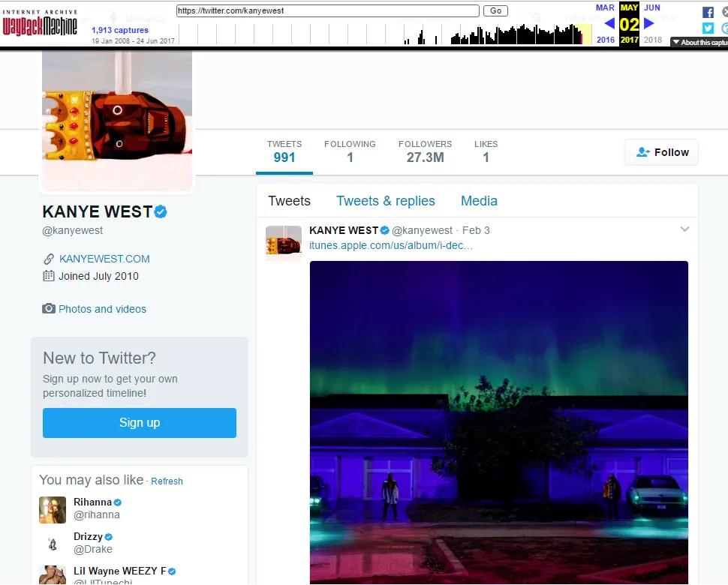Open tweet options chevron on Feb 3 tweet
Viewport: 728px width, 585px height.
(x=684, y=229)
